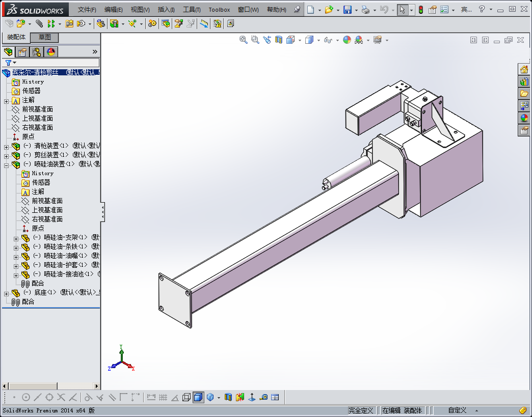Open the View Orientation dropdown arrow
This screenshot has height=417, width=532.
pyautogui.click(x=300, y=40)
